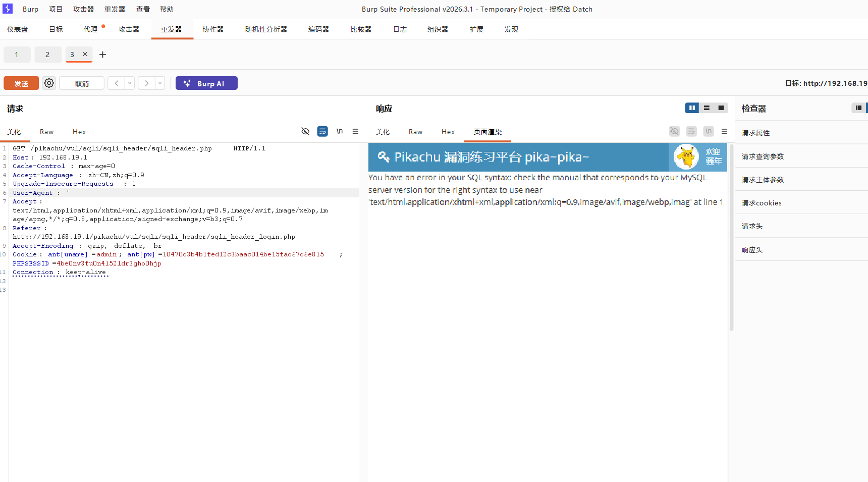The height and width of the screenshot is (482, 868).
Task: Switch to the 日志 tab
Action: (400, 29)
